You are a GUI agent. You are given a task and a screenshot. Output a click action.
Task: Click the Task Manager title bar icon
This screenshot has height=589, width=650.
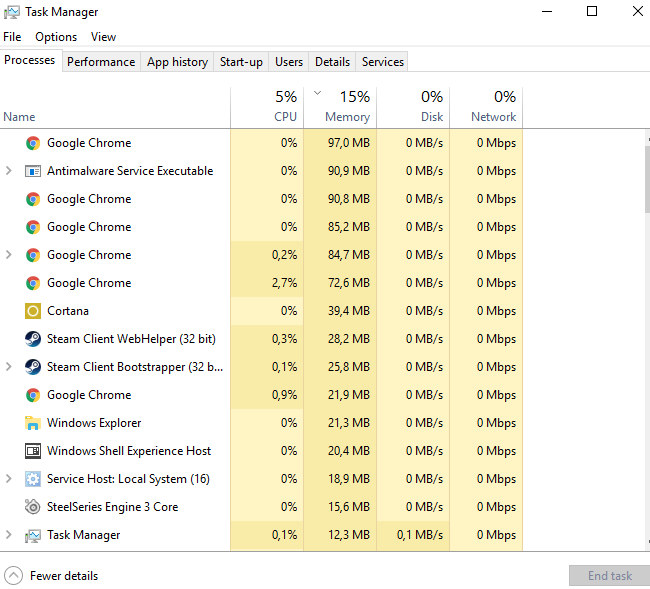[x=12, y=12]
